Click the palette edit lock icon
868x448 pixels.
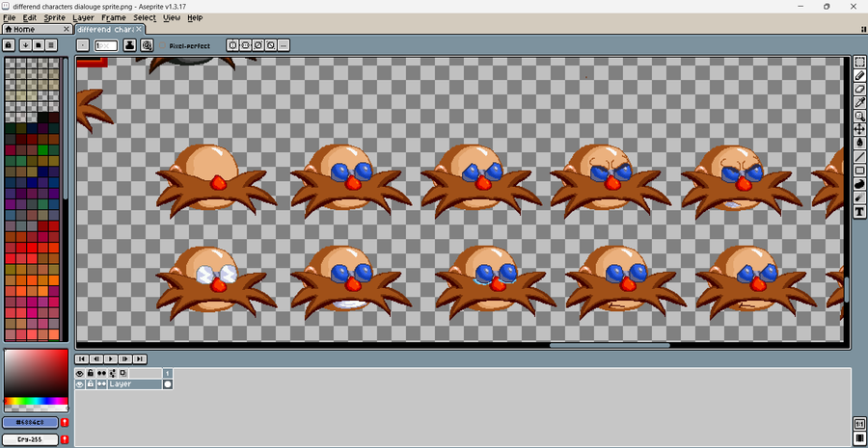9,45
